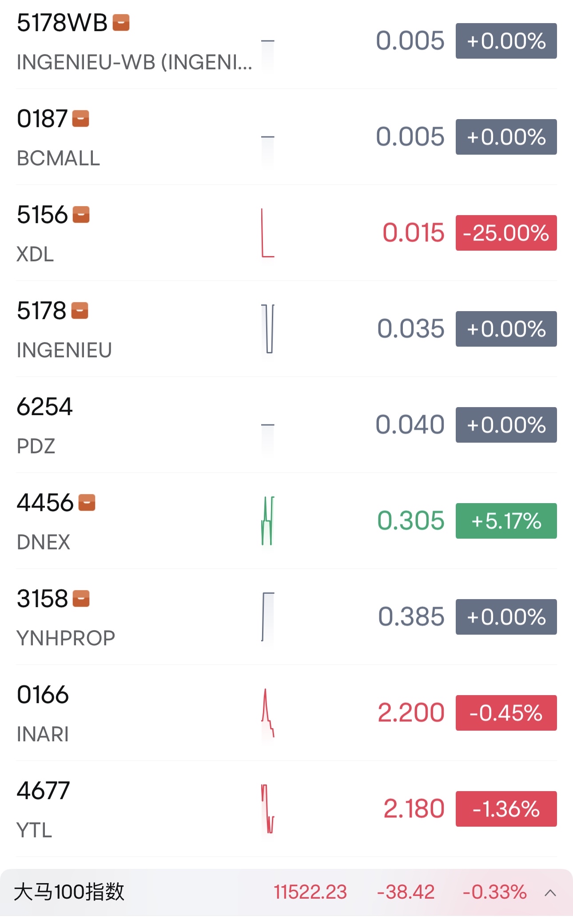Open the YNHPROP stock entry

[x=286, y=617]
